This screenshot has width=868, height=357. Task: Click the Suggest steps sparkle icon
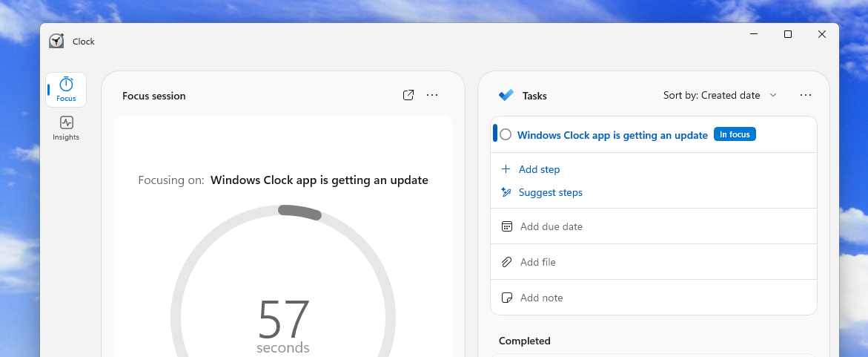(x=506, y=192)
